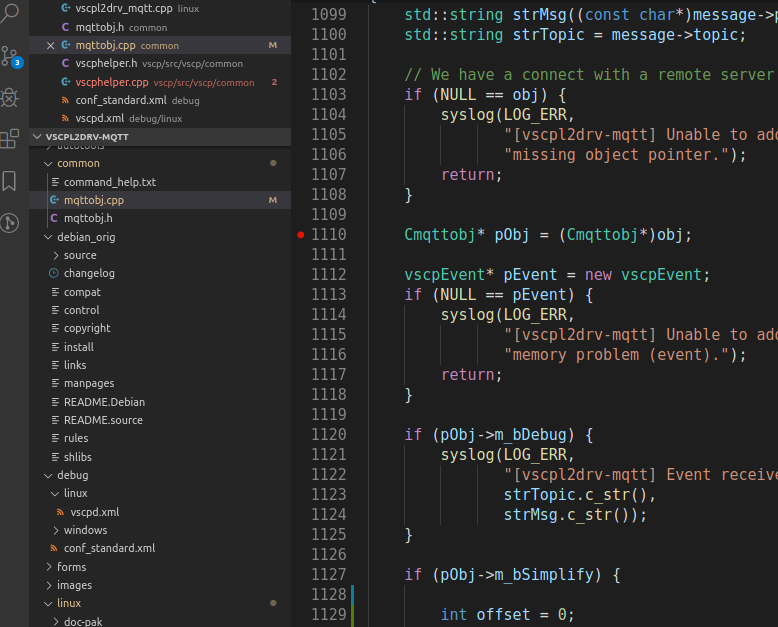Open the install file
This screenshot has width=778, height=627.
tap(160, 347)
